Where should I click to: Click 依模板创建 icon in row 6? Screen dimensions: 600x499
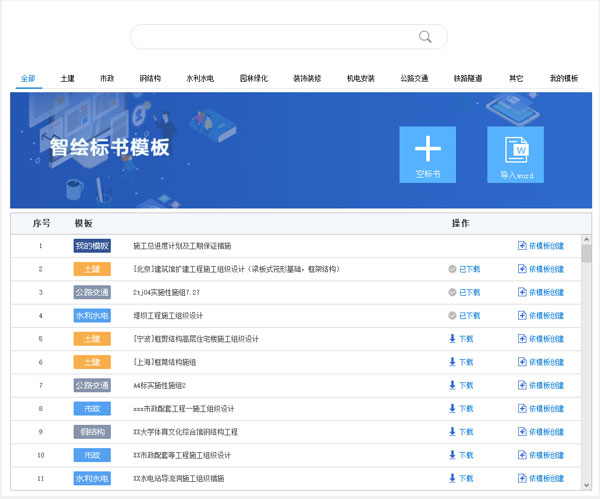[x=522, y=362]
